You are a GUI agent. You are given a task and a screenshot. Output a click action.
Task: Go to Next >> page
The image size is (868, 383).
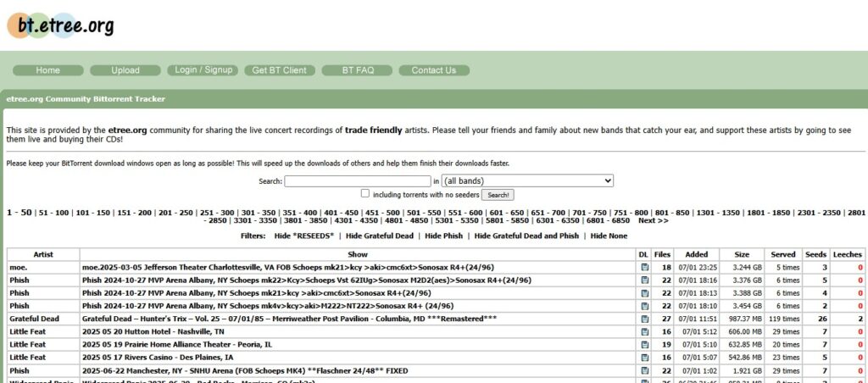[654, 220]
